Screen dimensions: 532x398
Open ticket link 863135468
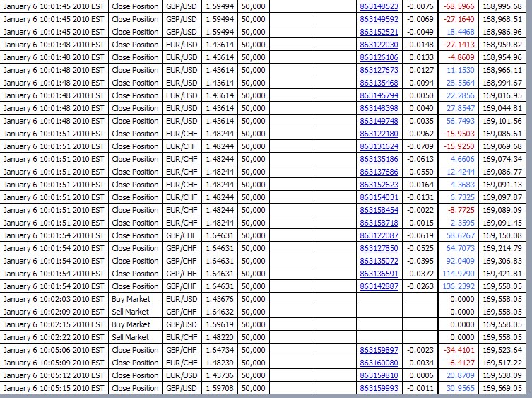(379, 83)
